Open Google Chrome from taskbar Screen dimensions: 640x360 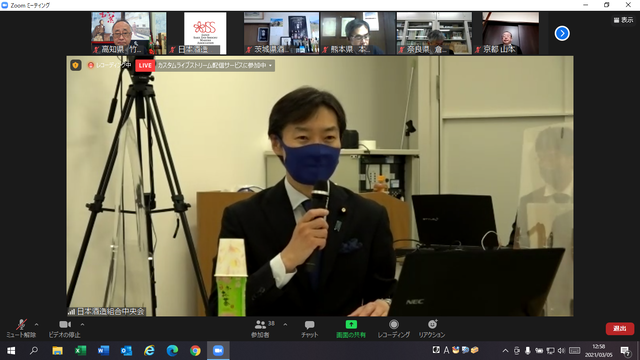coord(195,351)
